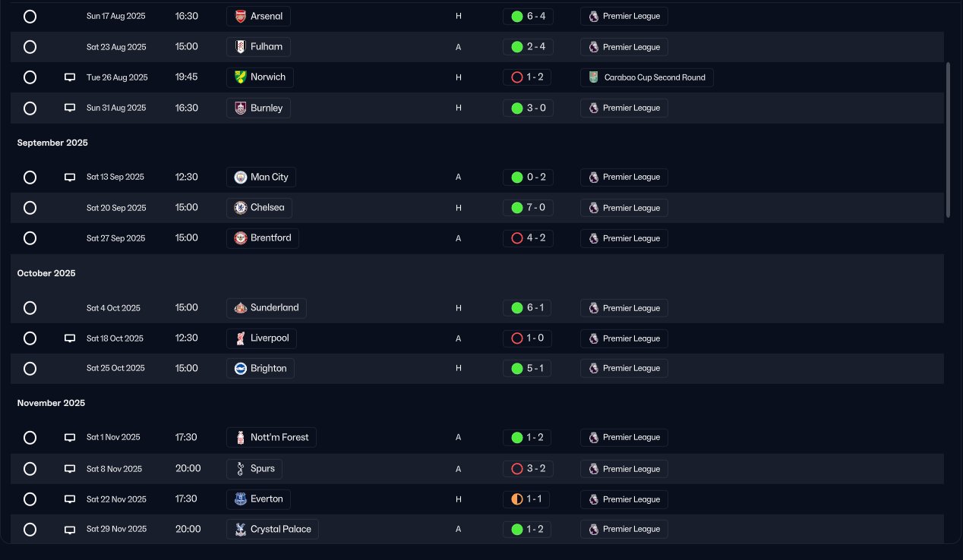
Task: Open the Burnley team button
Action: (258, 108)
